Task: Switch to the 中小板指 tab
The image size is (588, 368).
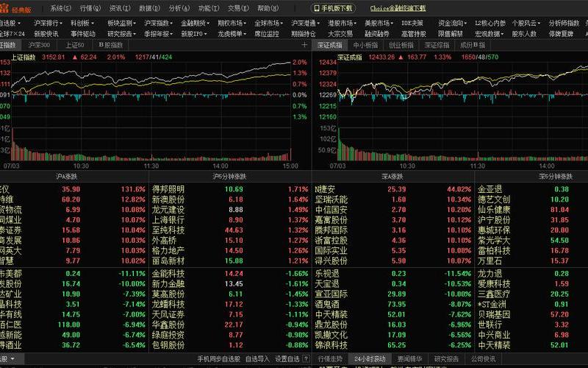Action: (x=365, y=46)
